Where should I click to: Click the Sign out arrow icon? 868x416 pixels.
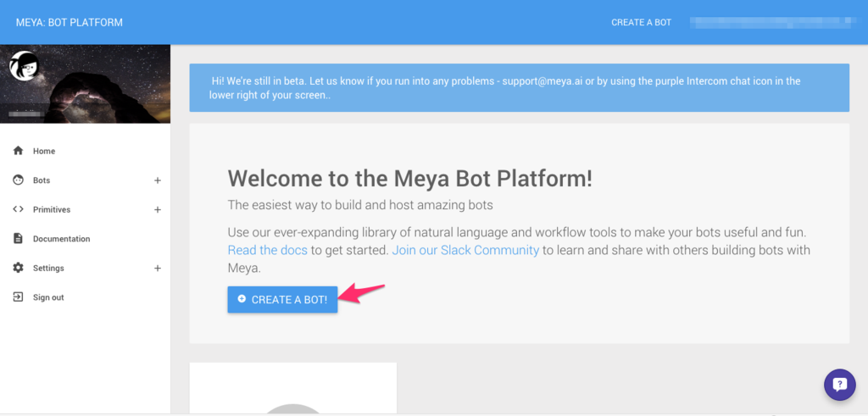[x=19, y=297]
